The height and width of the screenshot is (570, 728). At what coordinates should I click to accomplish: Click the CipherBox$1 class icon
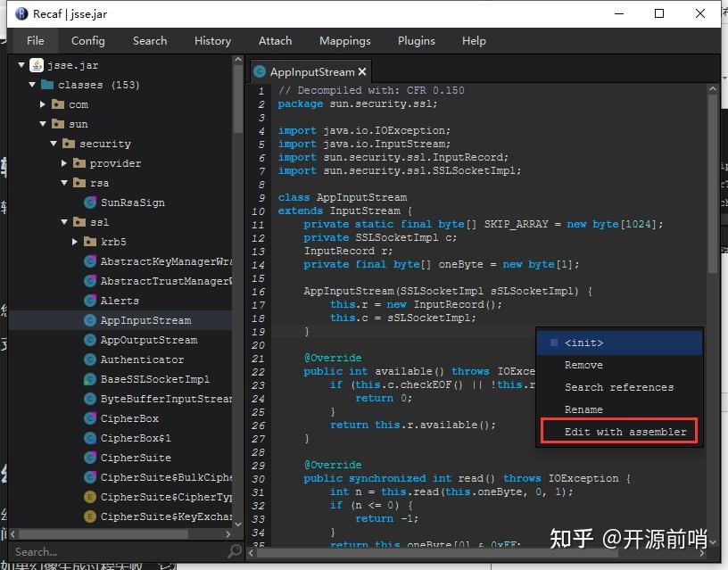coord(90,438)
